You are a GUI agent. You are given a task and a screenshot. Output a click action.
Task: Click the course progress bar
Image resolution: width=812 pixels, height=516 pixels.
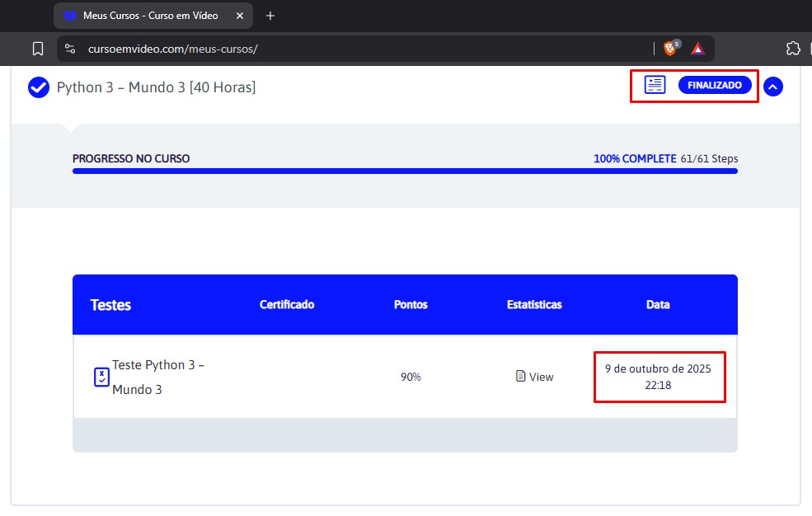click(405, 171)
